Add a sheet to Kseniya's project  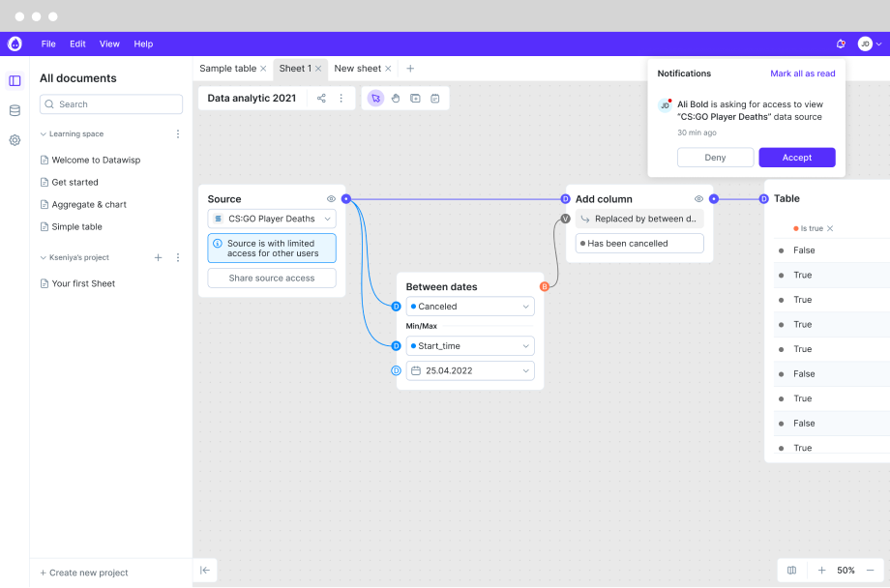159,257
